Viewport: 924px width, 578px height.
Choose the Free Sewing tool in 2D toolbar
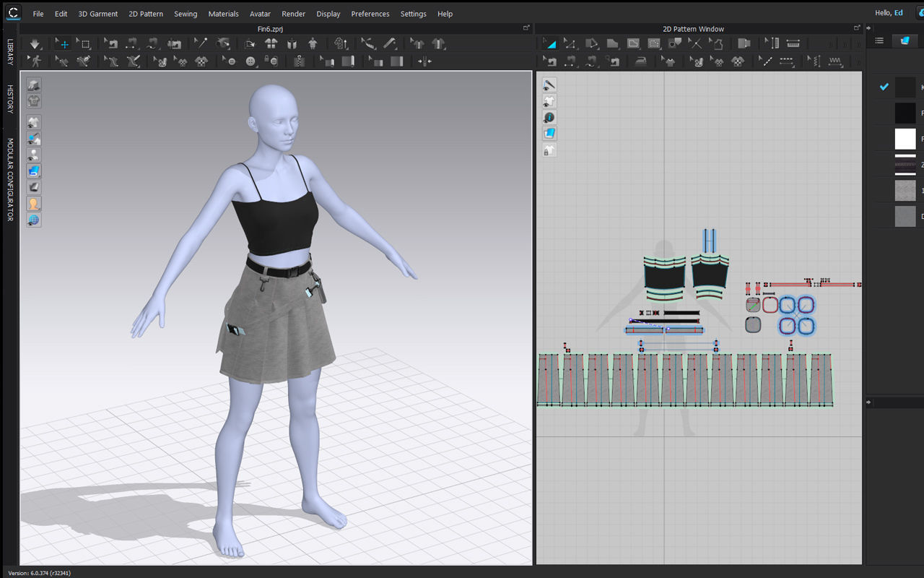591,61
